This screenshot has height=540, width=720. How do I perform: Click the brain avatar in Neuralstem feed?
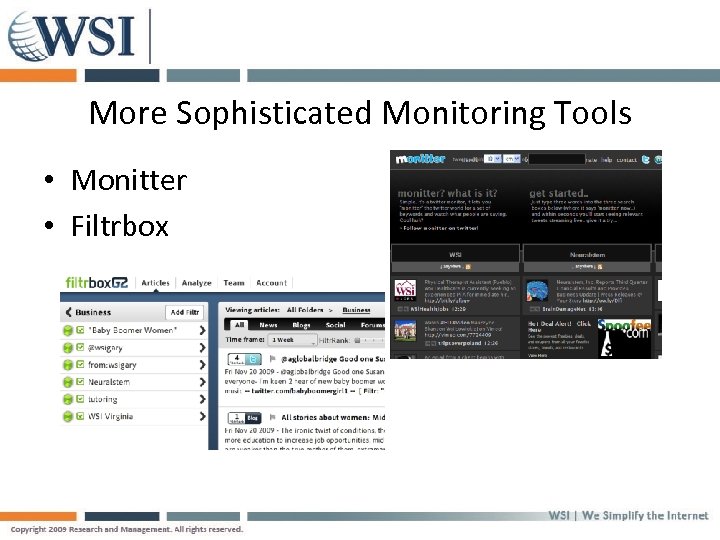(537, 291)
